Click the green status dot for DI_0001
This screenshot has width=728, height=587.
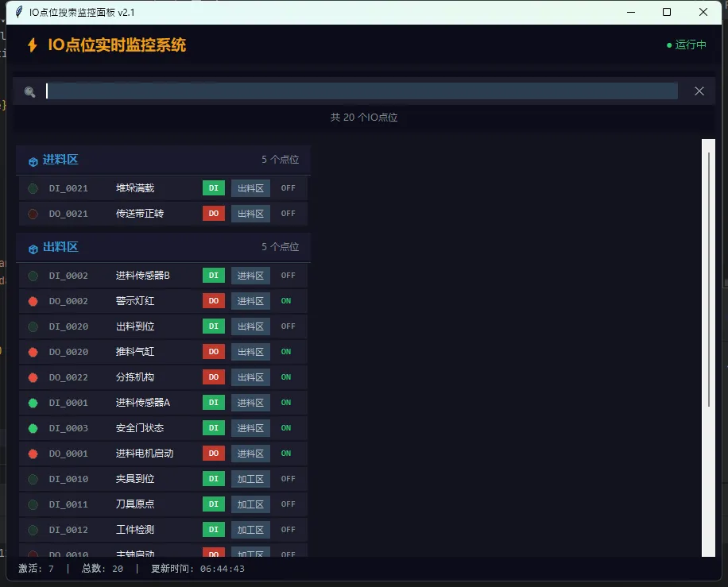(x=33, y=403)
